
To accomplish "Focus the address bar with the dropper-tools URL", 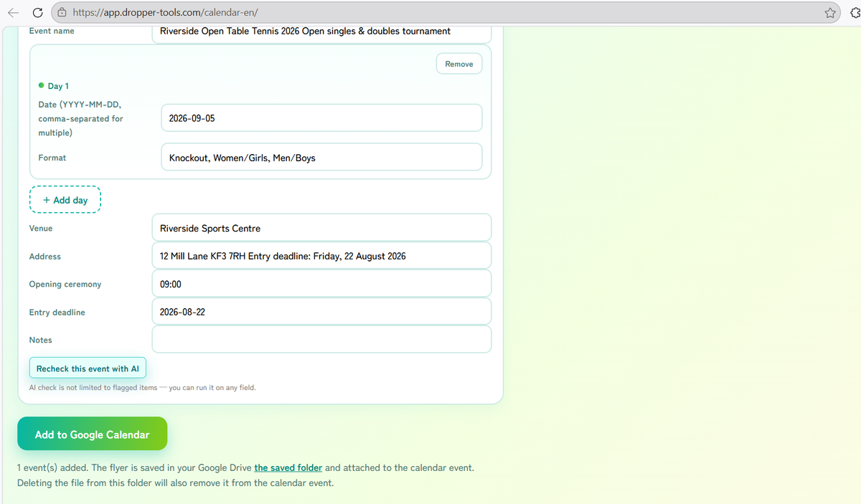I will 447,13.
